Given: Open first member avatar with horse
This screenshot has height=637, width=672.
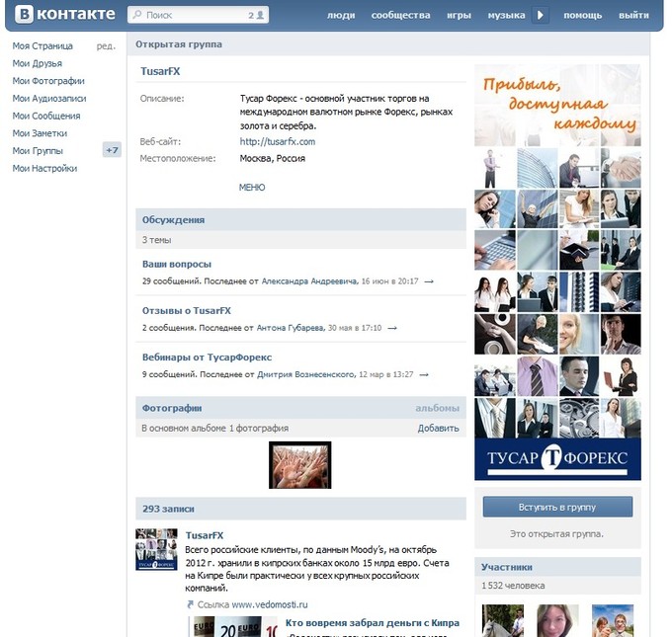Looking at the screenshot, I should 503,621.
